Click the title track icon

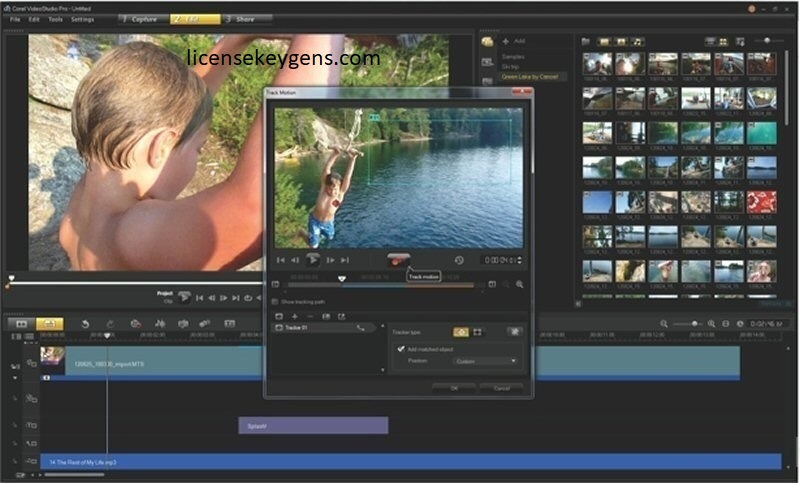point(31,425)
